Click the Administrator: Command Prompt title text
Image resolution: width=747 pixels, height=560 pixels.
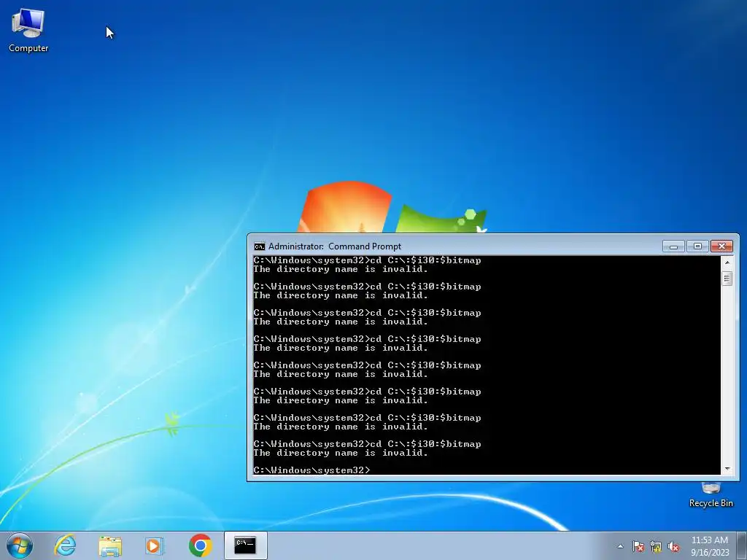tap(334, 246)
